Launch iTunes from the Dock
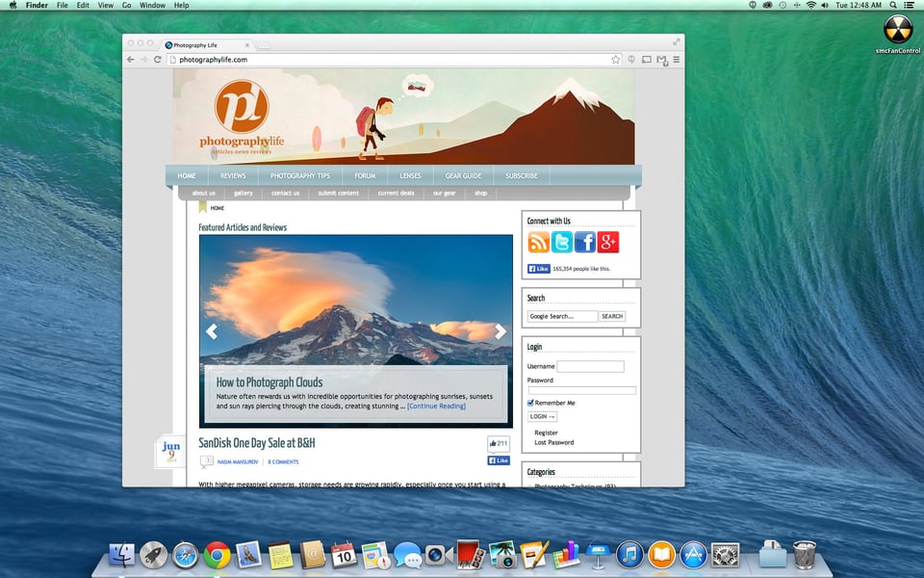The width and height of the screenshot is (924, 578). click(x=629, y=555)
